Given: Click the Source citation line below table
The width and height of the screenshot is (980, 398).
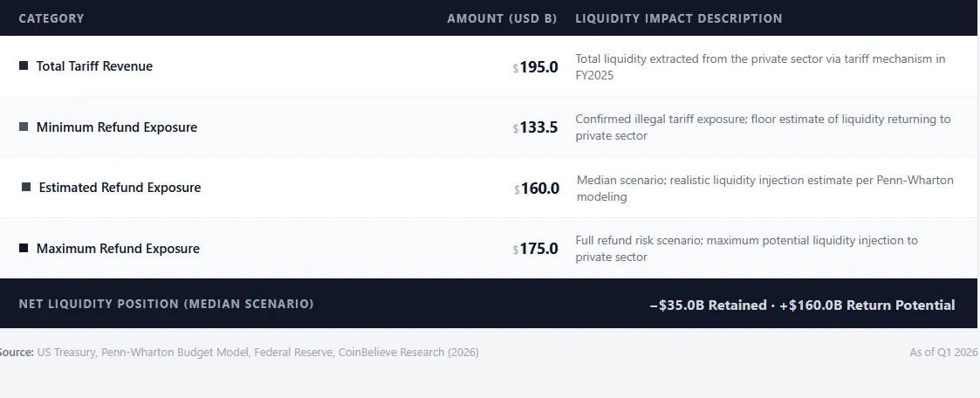Looking at the screenshot, I should tap(239, 352).
